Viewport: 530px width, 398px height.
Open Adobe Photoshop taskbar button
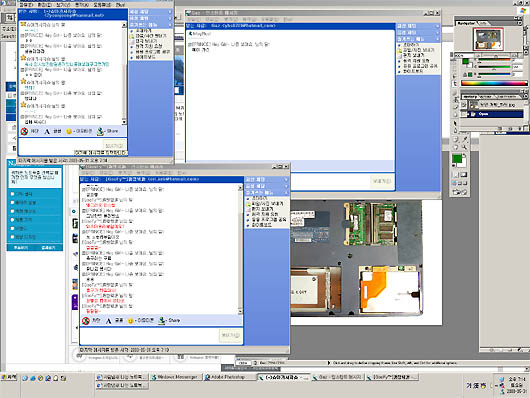(x=229, y=377)
